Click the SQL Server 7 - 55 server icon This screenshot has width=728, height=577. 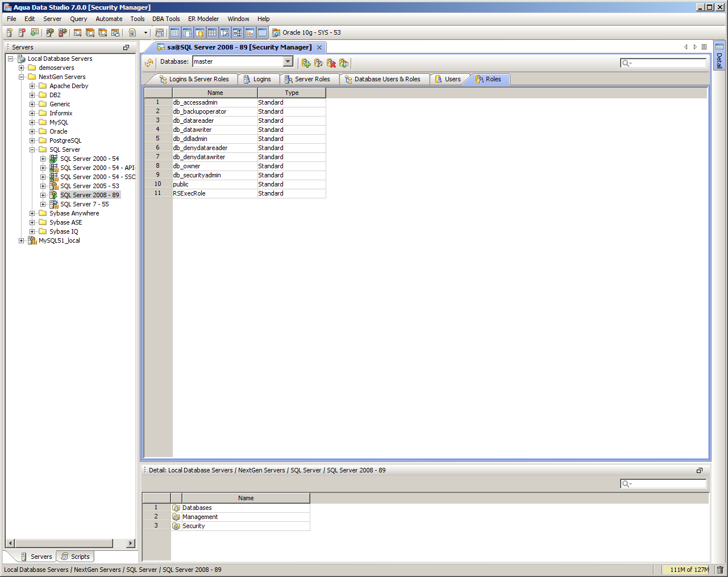[54, 204]
